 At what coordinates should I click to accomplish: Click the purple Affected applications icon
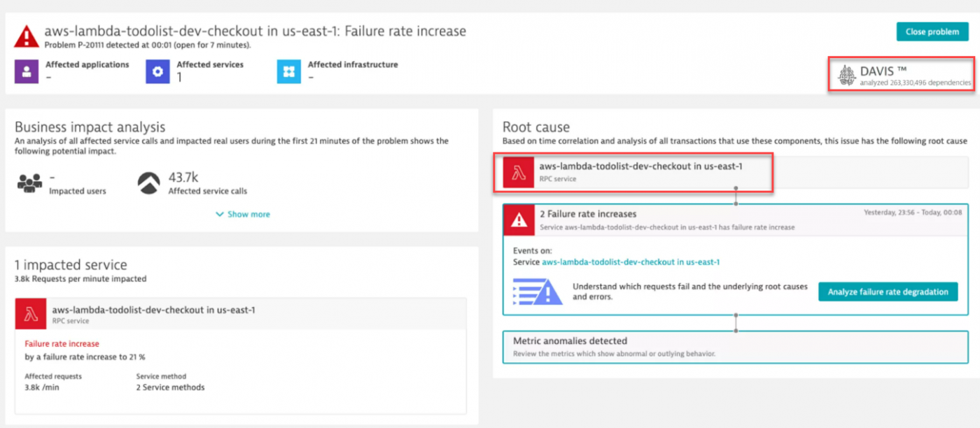(27, 71)
